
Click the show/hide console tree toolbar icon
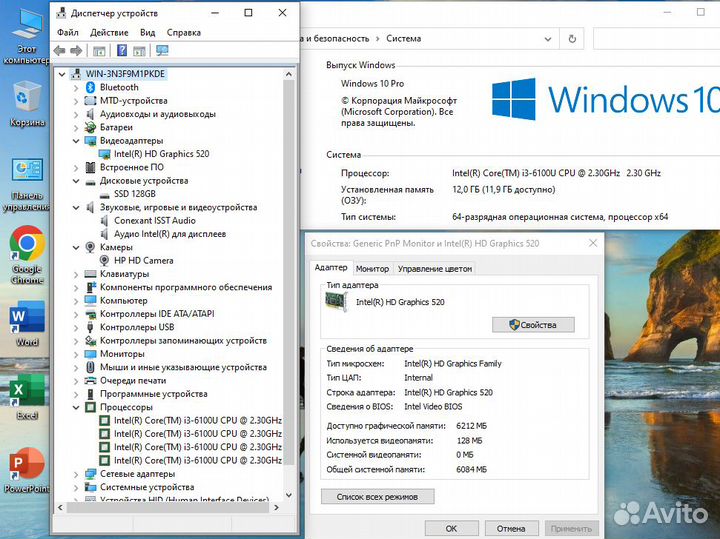[99, 51]
